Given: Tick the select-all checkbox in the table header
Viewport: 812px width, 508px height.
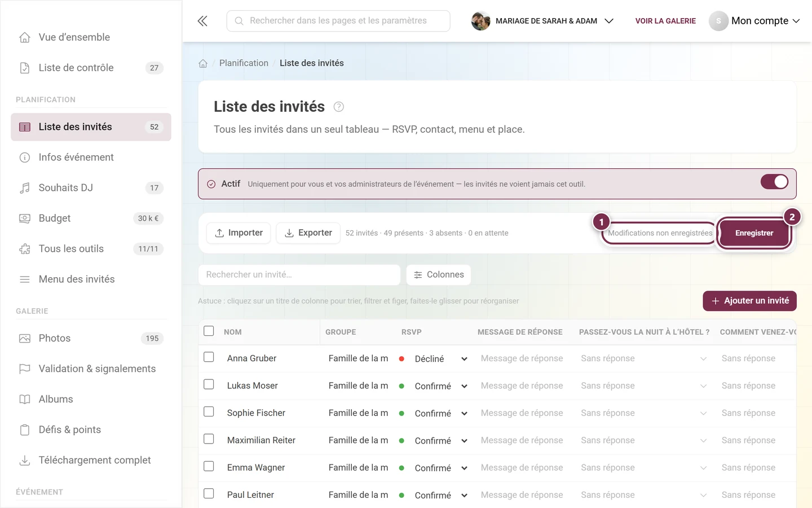Looking at the screenshot, I should pos(209,331).
